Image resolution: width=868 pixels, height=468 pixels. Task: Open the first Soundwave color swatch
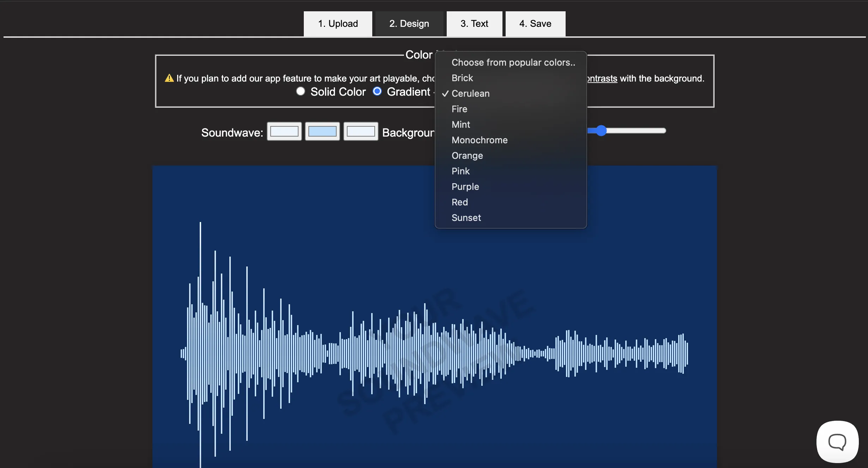pyautogui.click(x=284, y=131)
